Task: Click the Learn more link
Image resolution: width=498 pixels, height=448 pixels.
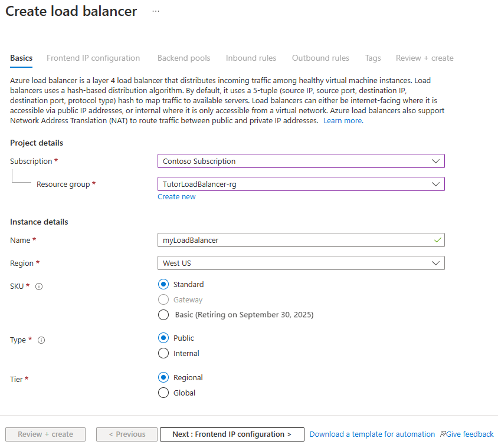Action: (x=343, y=120)
